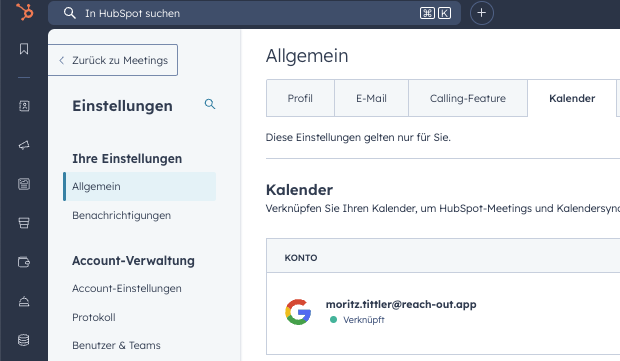
Task: Switch to the Profil tab
Action: (301, 98)
